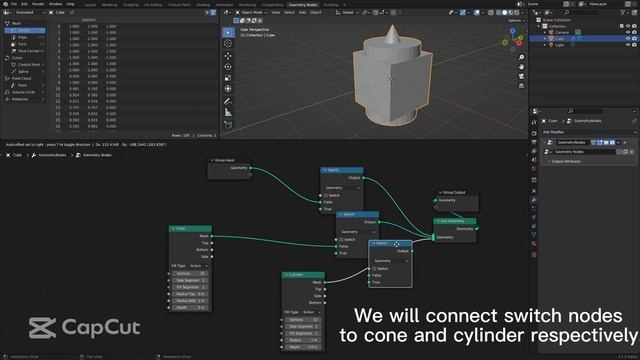Open Fill Type dropdown on Cone node

pyautogui.click(x=199, y=266)
